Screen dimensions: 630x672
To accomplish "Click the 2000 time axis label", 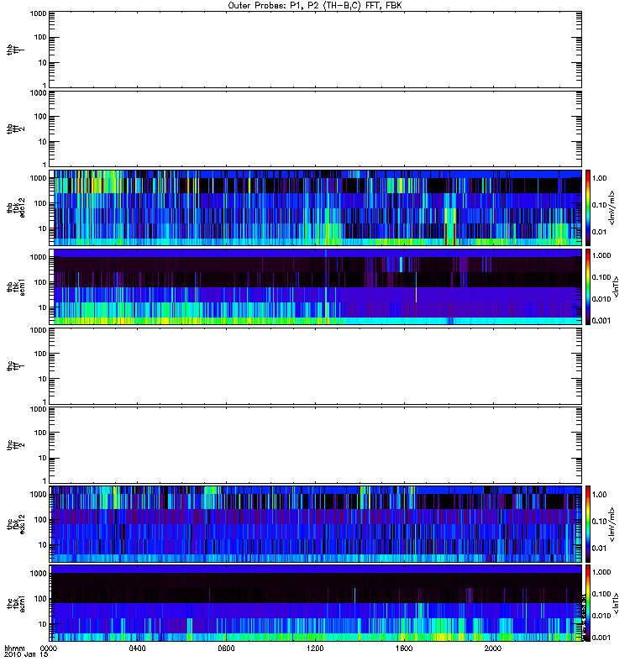I will [x=493, y=648].
